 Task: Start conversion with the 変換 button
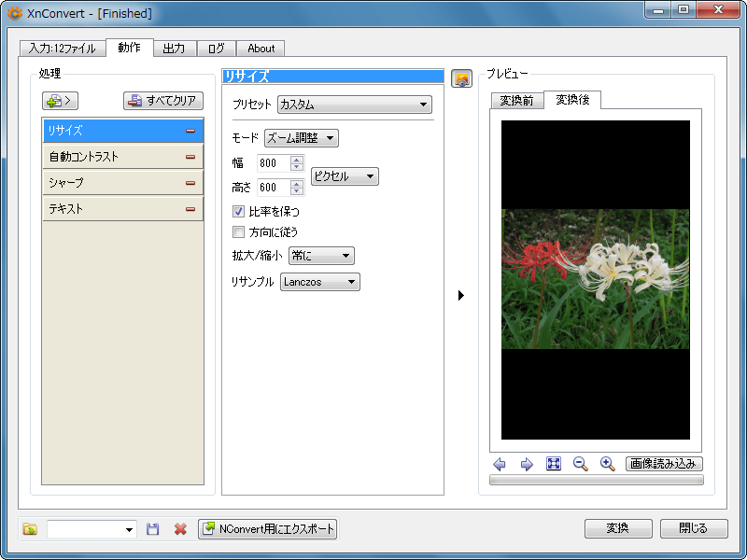[x=618, y=528]
